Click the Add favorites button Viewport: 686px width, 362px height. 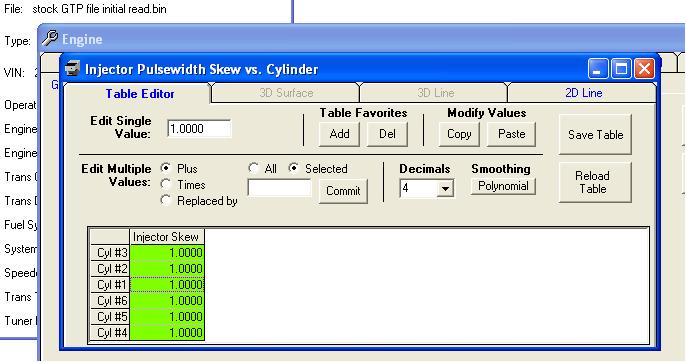(x=340, y=134)
